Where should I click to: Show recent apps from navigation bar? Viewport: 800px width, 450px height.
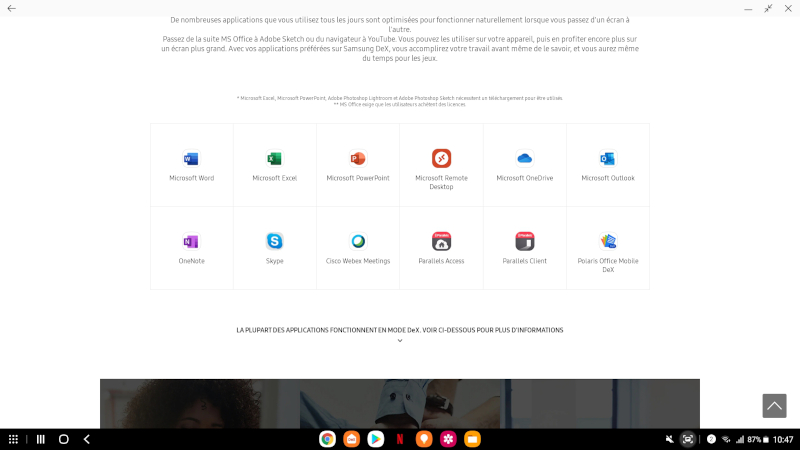pos(41,439)
